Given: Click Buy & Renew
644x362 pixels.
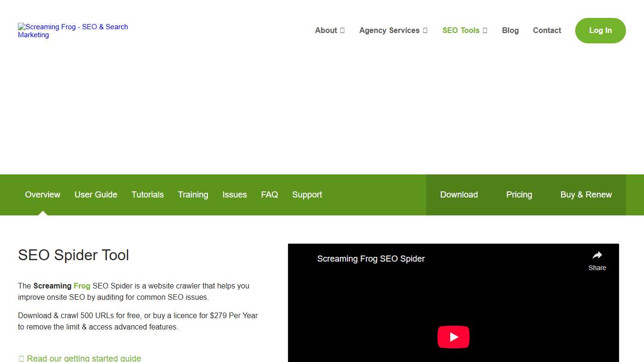Looking at the screenshot, I should click(586, 195).
